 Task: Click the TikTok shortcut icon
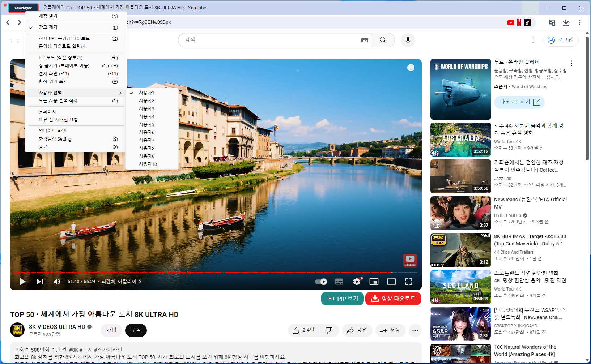point(527,22)
